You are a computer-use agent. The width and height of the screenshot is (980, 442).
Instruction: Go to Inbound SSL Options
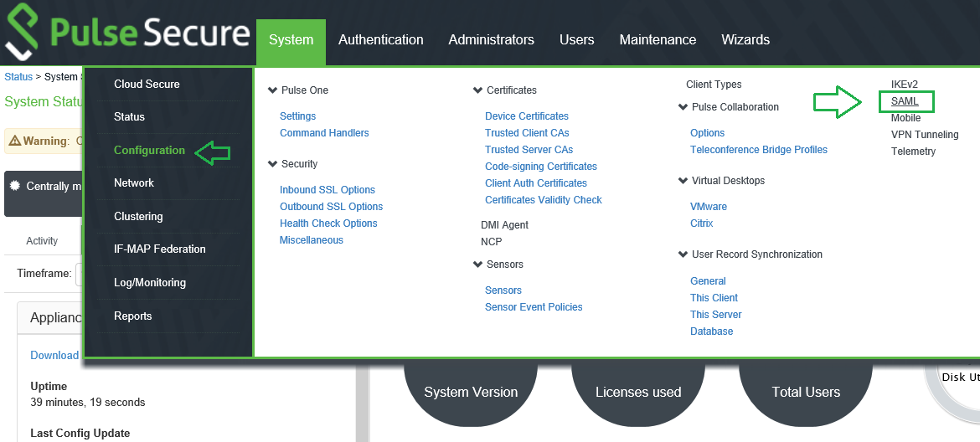(x=327, y=190)
